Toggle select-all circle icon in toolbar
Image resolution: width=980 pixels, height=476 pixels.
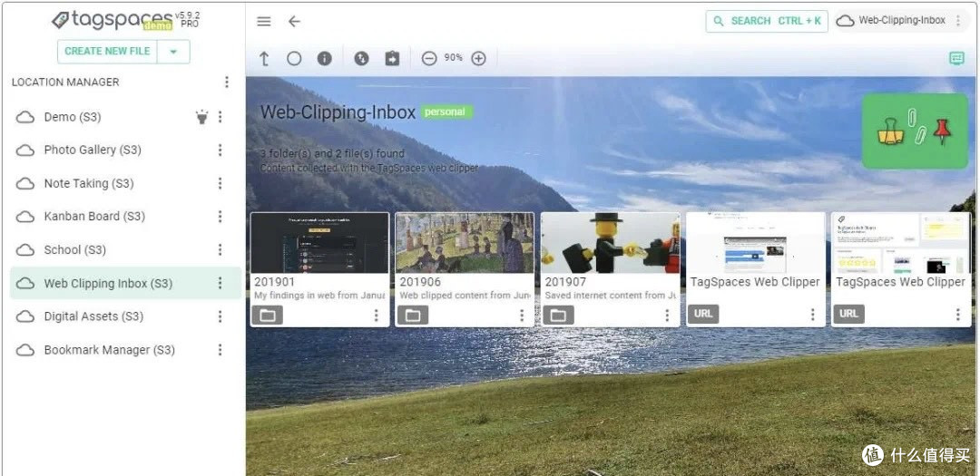(x=294, y=59)
